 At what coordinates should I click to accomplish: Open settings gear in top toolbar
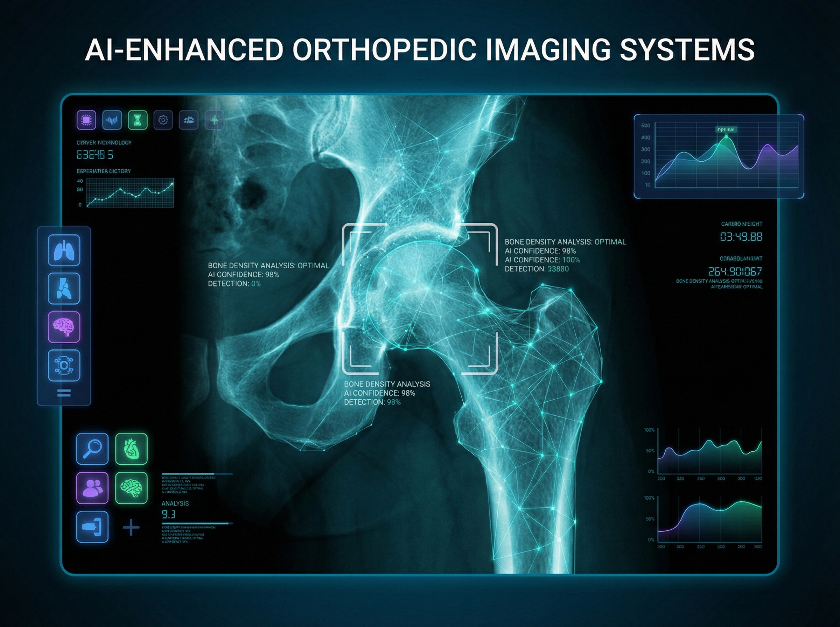pyautogui.click(x=163, y=120)
